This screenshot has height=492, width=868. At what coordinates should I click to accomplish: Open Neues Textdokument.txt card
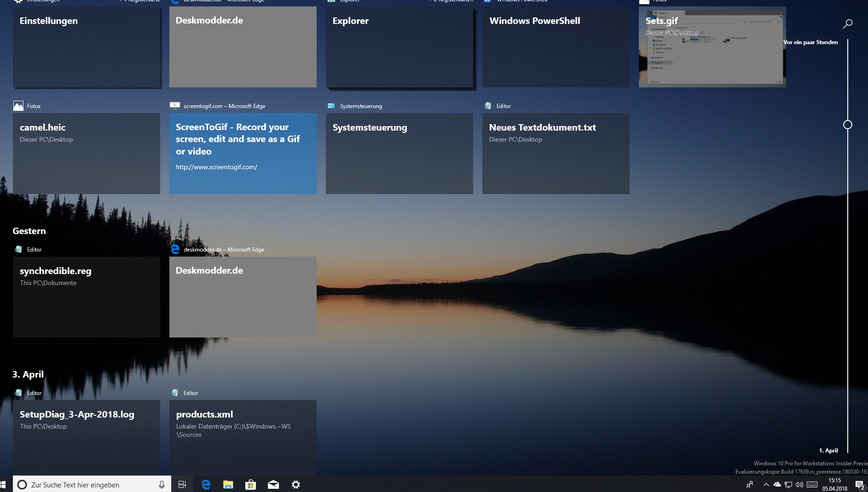tap(556, 154)
